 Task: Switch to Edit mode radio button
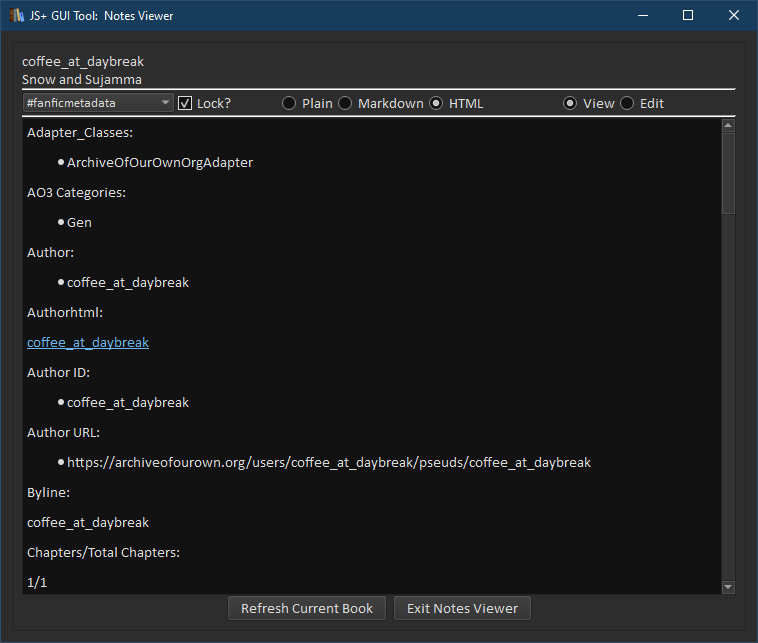[x=627, y=103]
